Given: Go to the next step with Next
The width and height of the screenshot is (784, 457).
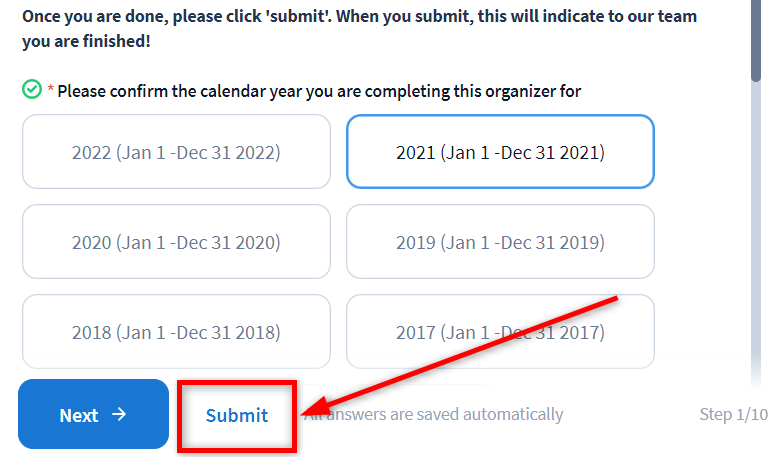Looking at the screenshot, I should (x=94, y=414).
